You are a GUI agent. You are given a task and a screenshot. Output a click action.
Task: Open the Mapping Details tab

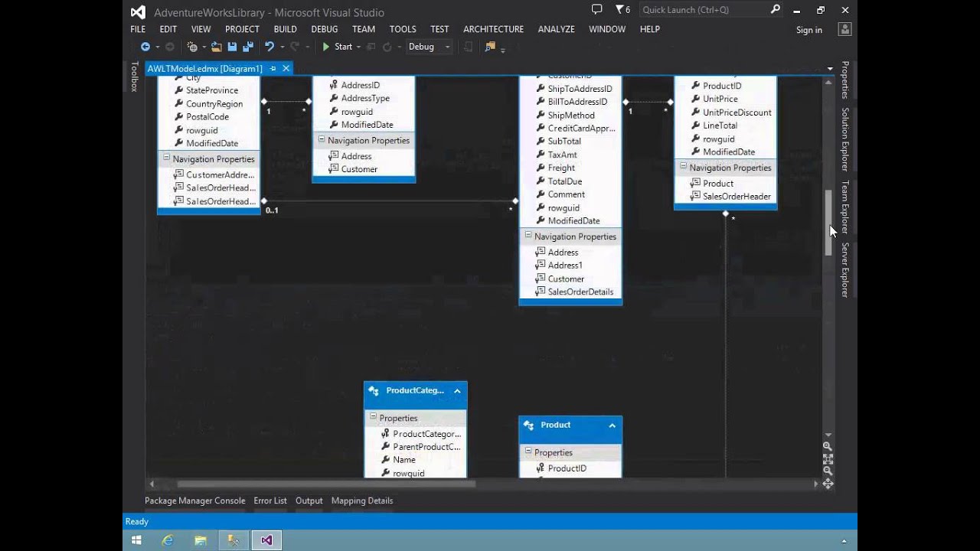click(x=362, y=500)
